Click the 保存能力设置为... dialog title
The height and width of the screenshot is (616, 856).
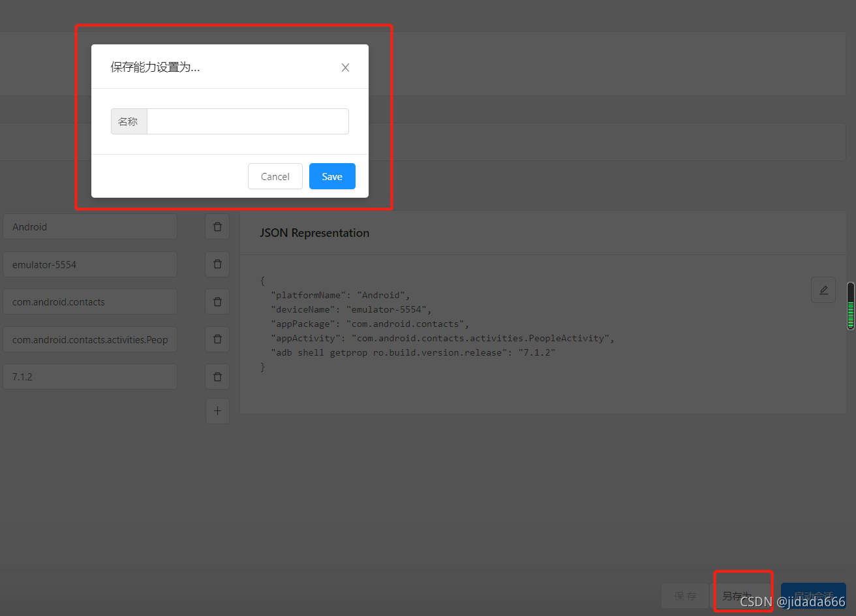[155, 67]
